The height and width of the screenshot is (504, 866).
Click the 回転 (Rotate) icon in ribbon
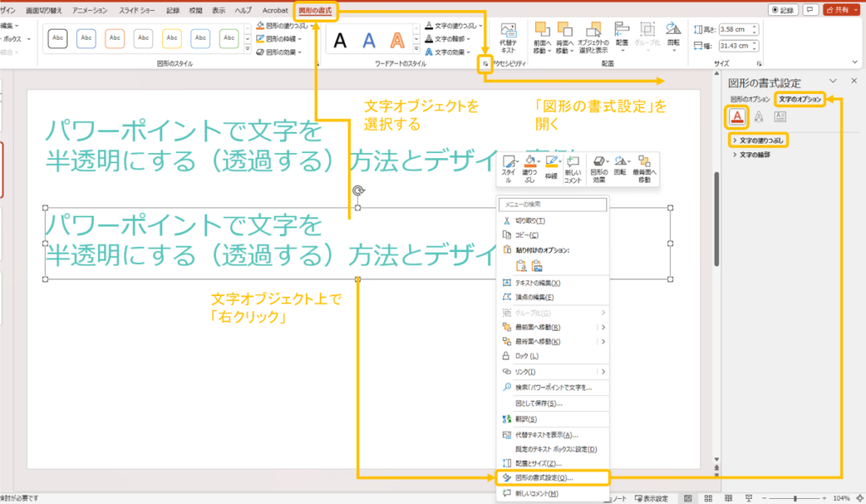point(674,36)
